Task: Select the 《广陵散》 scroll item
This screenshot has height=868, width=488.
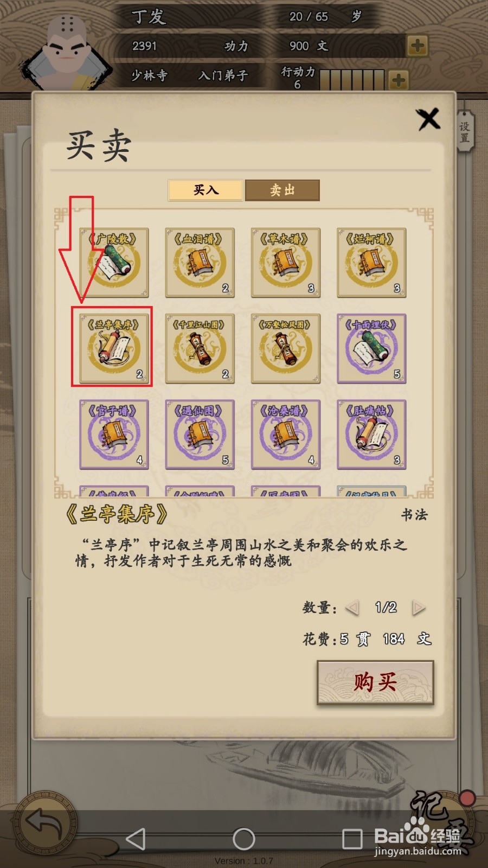Action: click(114, 263)
